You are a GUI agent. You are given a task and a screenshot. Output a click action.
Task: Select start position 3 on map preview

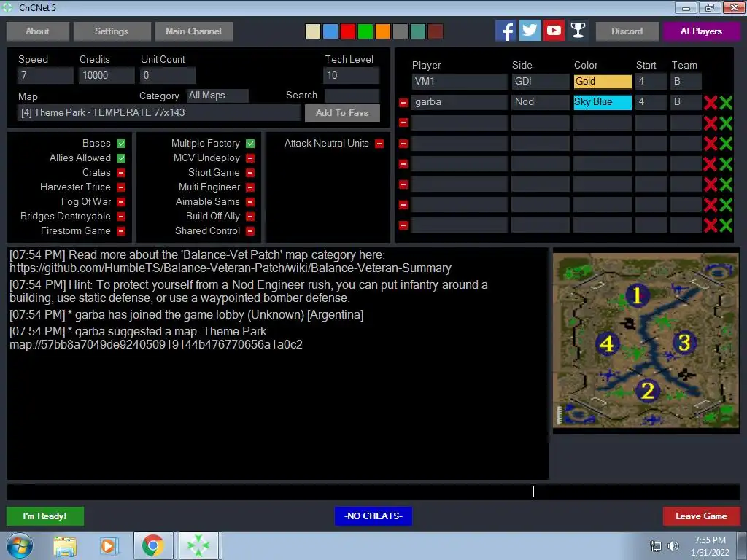click(684, 343)
